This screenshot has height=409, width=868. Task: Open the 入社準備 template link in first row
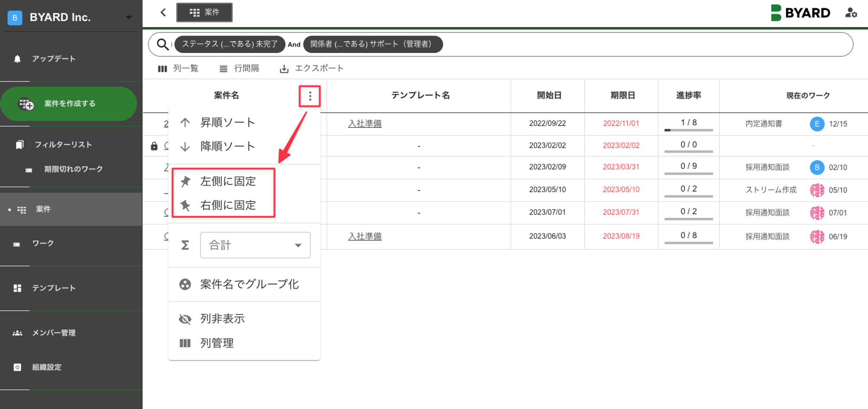(x=365, y=124)
